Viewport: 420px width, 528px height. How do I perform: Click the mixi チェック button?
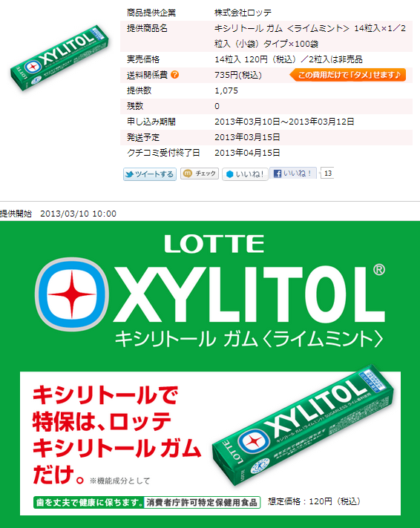pyautogui.click(x=200, y=174)
